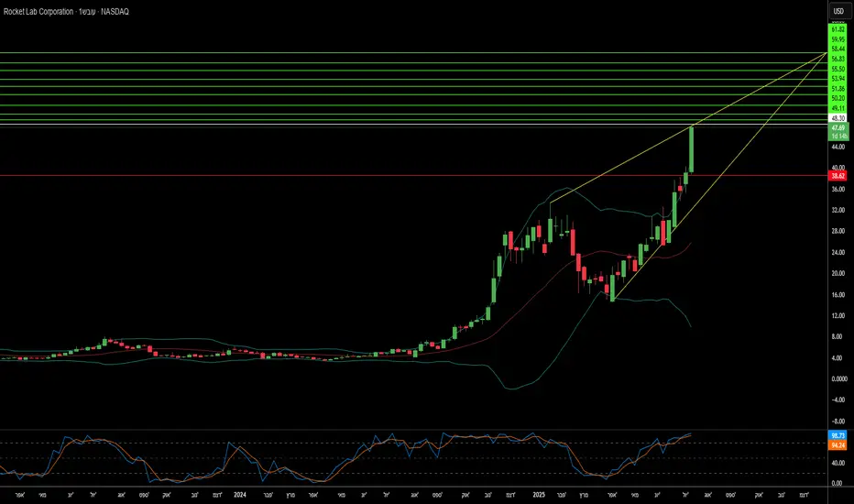This screenshot has width=854, height=504.
Task: Click the 32.00 price axis tick
Action: click(838, 211)
